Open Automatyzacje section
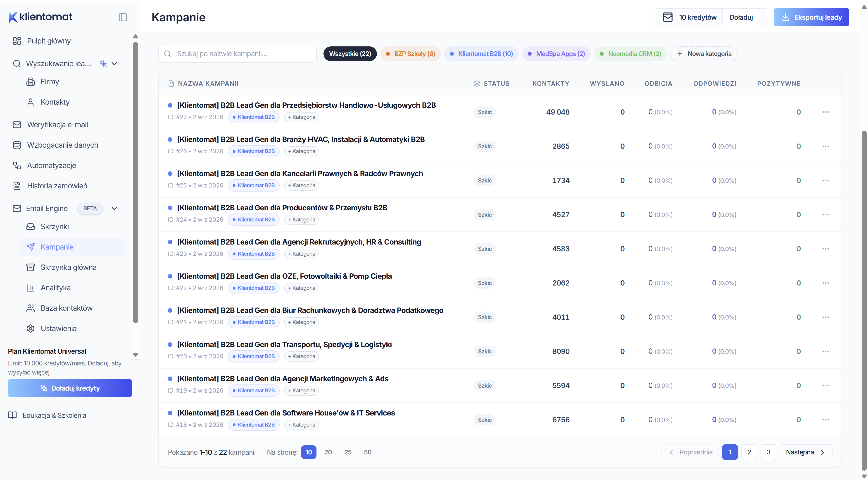This screenshot has height=480, width=868. [x=44, y=165]
